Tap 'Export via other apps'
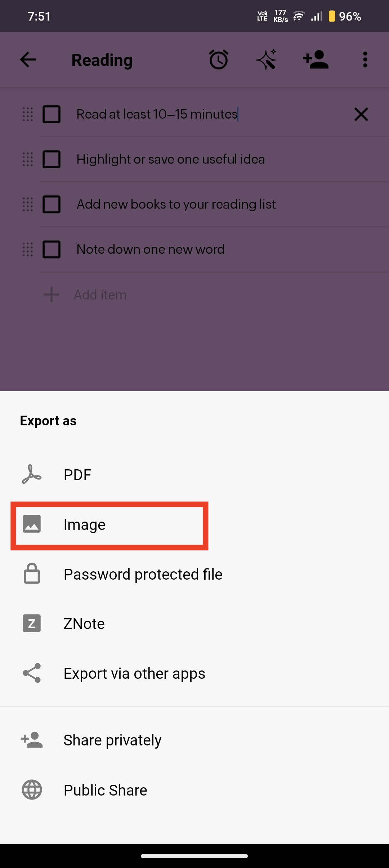Image resolution: width=389 pixels, height=868 pixels. click(134, 673)
